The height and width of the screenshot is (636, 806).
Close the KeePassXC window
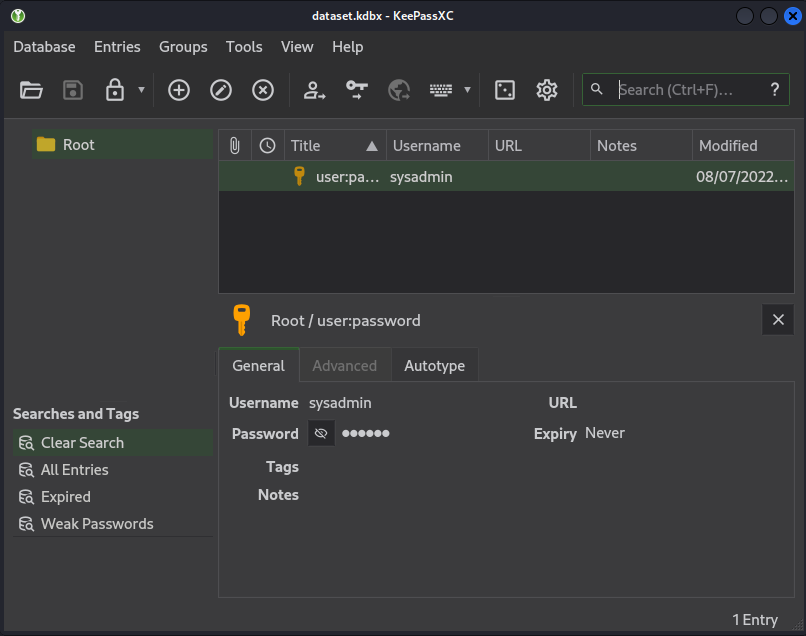pos(793,16)
